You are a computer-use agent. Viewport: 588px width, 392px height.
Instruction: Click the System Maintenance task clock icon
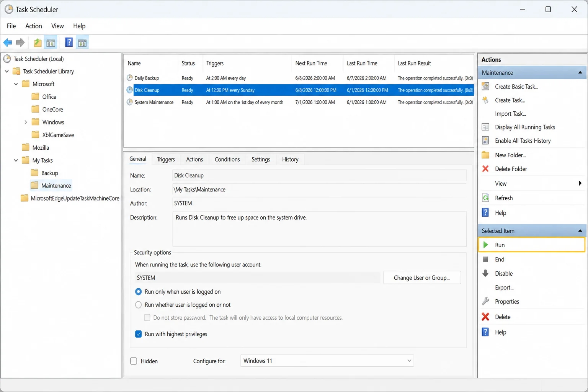[130, 102]
